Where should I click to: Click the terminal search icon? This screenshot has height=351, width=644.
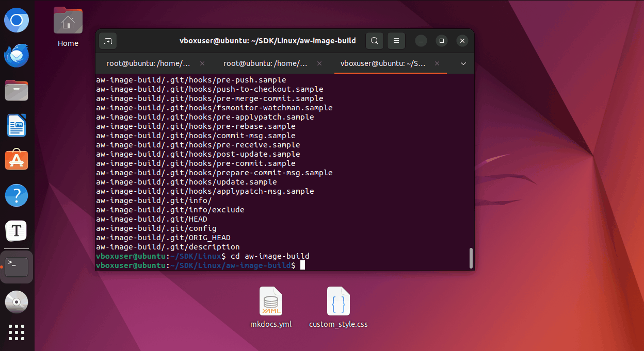pos(375,41)
